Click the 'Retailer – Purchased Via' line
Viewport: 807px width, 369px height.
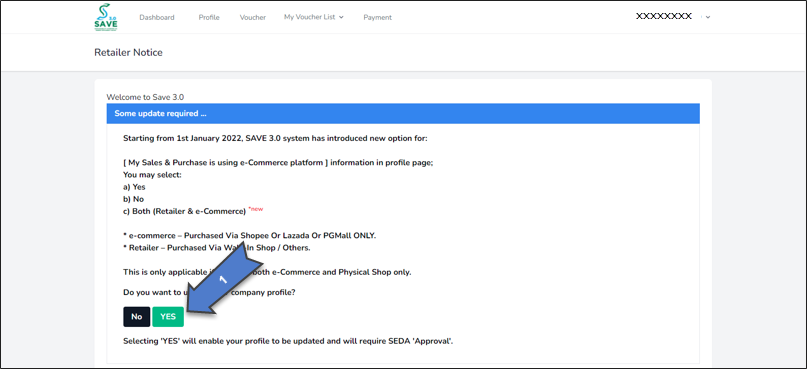point(217,248)
